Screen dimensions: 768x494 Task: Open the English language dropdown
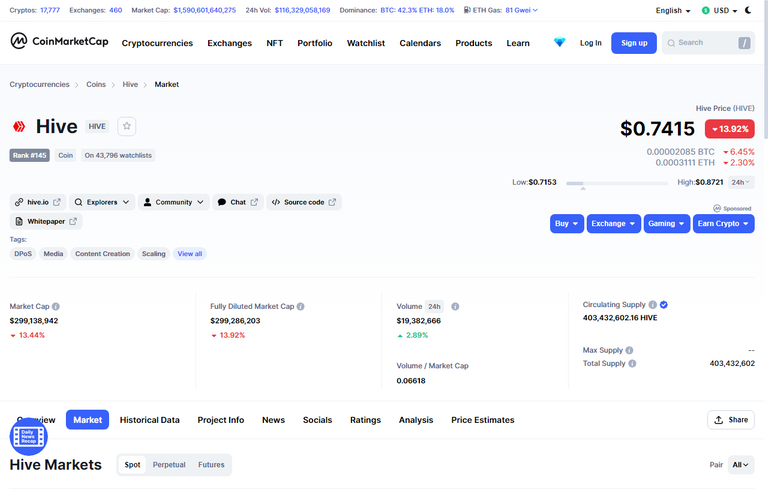click(x=673, y=10)
